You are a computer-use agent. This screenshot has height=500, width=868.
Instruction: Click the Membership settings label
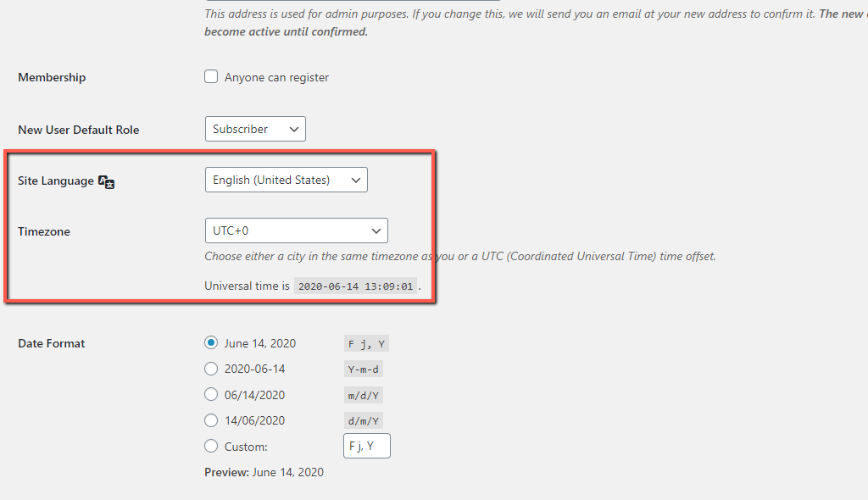[x=52, y=77]
